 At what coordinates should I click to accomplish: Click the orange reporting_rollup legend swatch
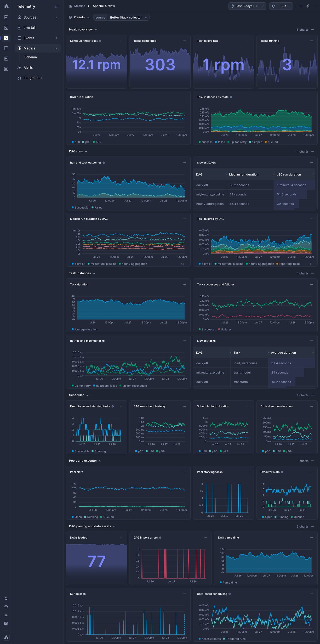pos(277,264)
